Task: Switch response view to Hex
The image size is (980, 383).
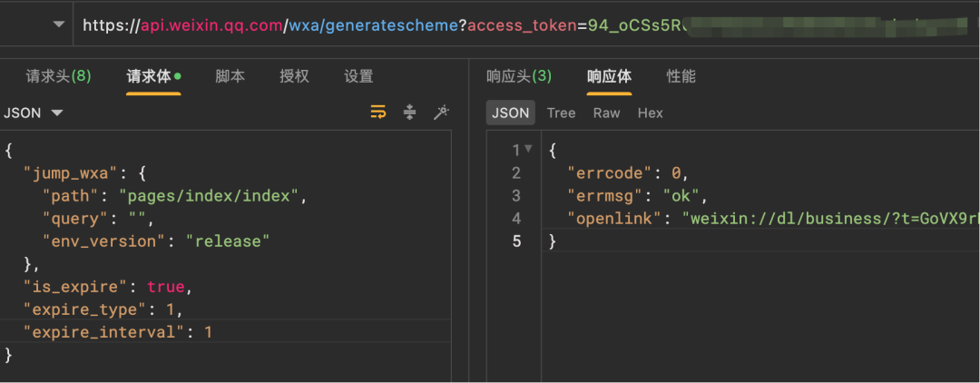Action: point(650,113)
